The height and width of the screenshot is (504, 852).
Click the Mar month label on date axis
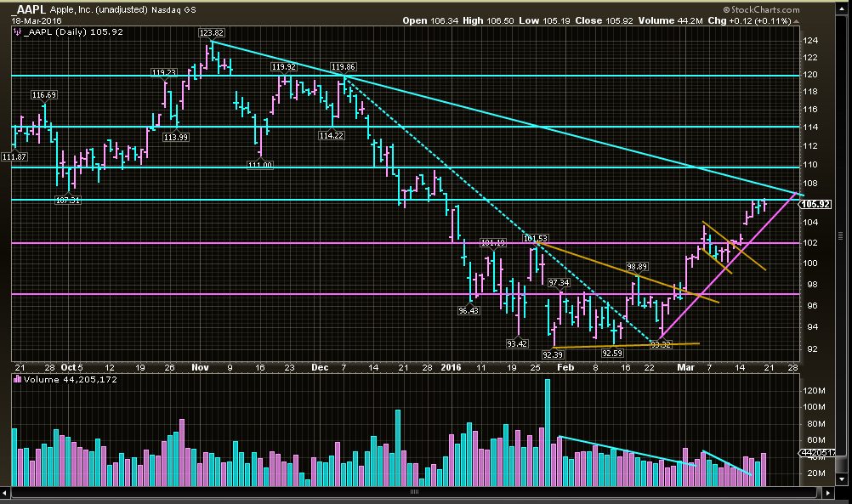685,367
